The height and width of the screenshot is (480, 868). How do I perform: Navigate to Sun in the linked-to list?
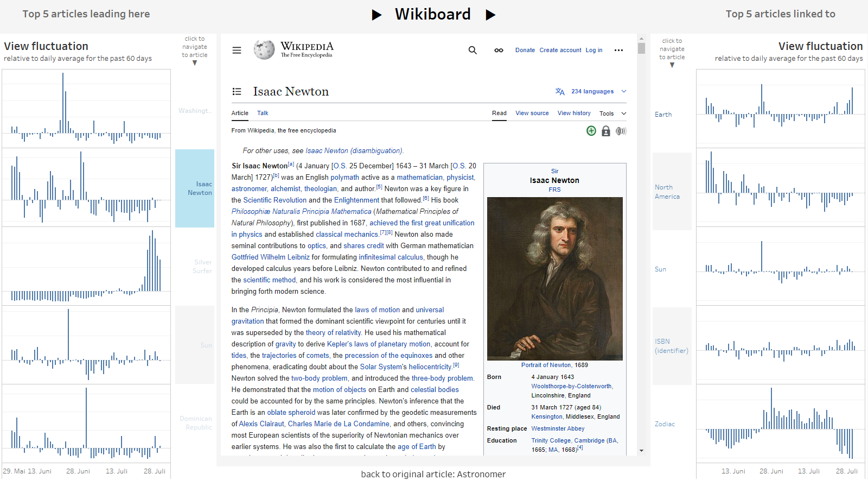672,269
